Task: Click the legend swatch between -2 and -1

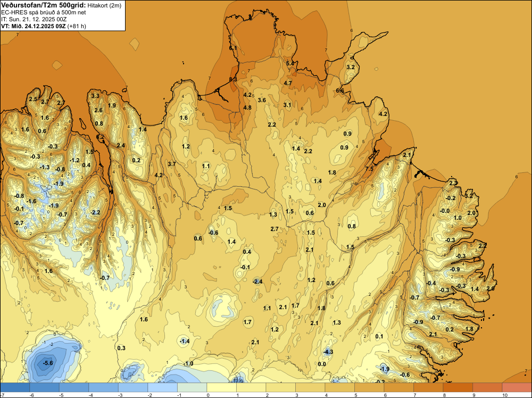Action: click(x=162, y=387)
